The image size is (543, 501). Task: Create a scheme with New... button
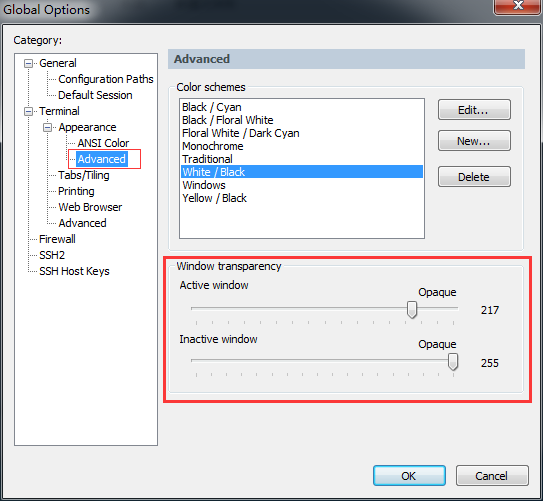pyautogui.click(x=474, y=141)
